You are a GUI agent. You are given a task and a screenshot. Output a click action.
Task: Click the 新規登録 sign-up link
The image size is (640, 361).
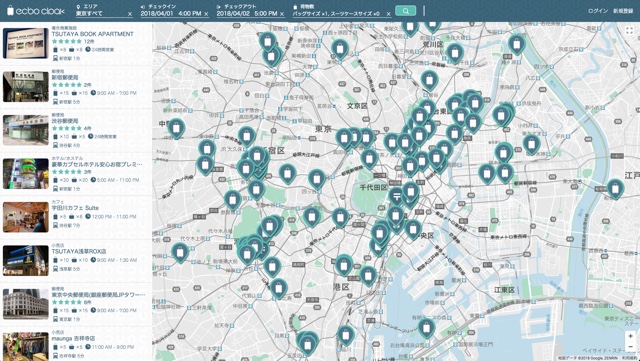pyautogui.click(x=623, y=11)
